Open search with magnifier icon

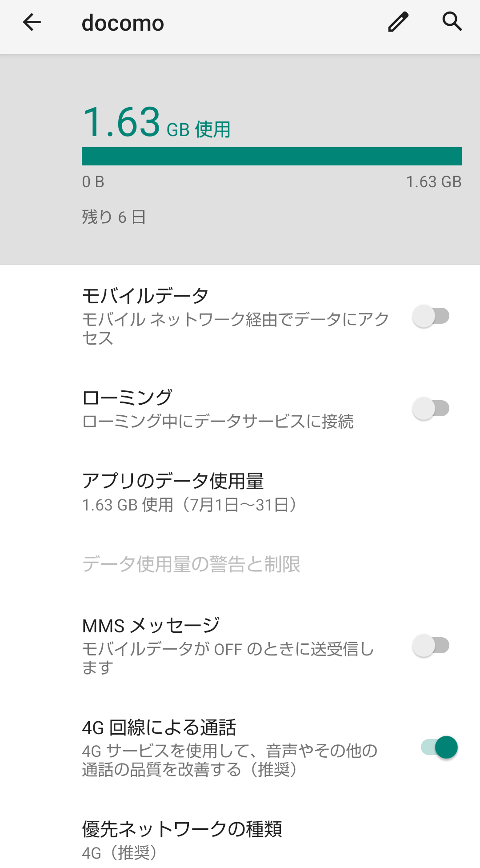click(x=452, y=21)
